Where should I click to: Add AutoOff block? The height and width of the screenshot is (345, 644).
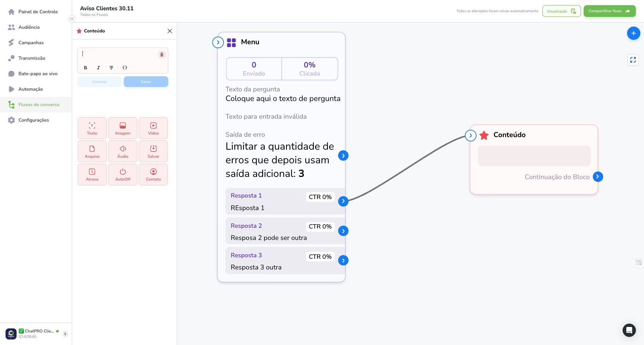(x=123, y=174)
